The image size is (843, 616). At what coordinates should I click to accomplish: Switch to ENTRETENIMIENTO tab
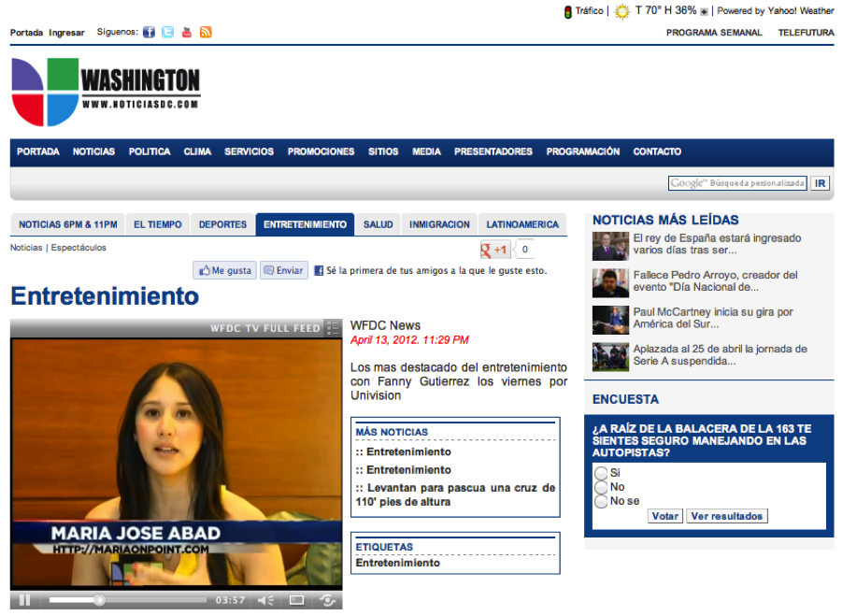[305, 224]
